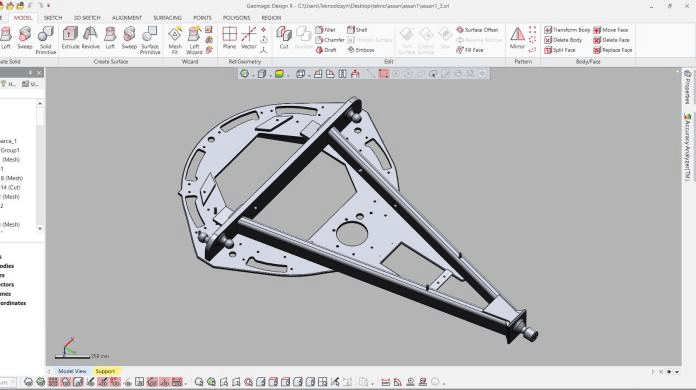The image size is (696, 390).
Task: Toggle rectangle selection mode in viewport toolbar
Action: tap(384, 74)
